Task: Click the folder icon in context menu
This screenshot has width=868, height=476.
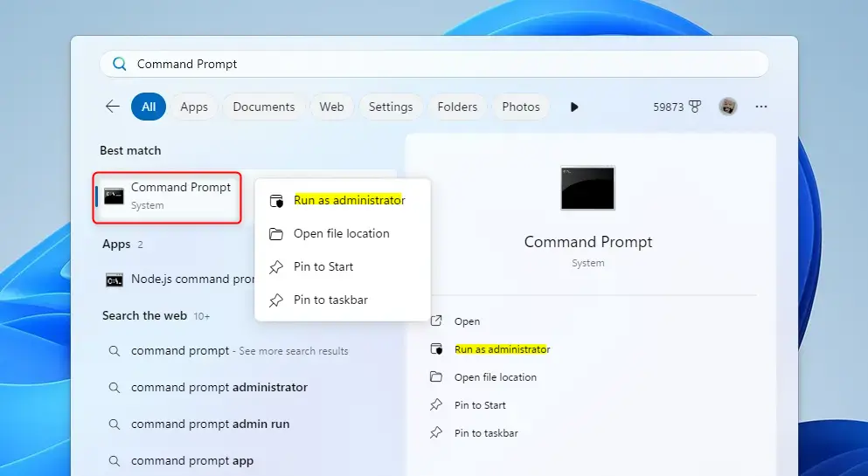Action: tap(275, 234)
